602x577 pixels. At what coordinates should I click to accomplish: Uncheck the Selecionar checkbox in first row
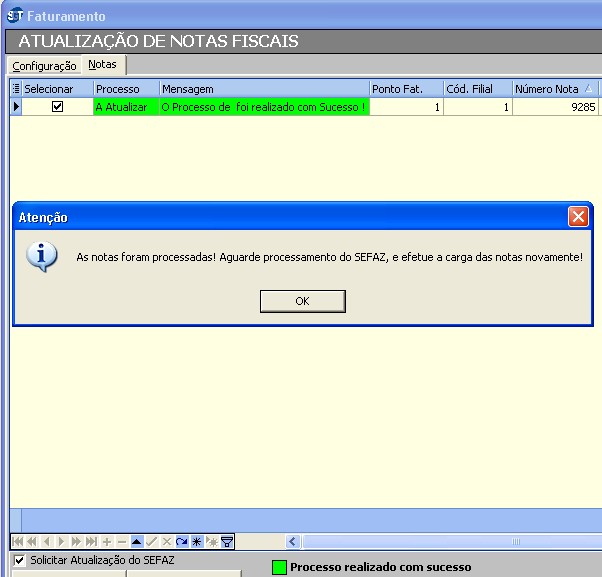pyautogui.click(x=57, y=106)
